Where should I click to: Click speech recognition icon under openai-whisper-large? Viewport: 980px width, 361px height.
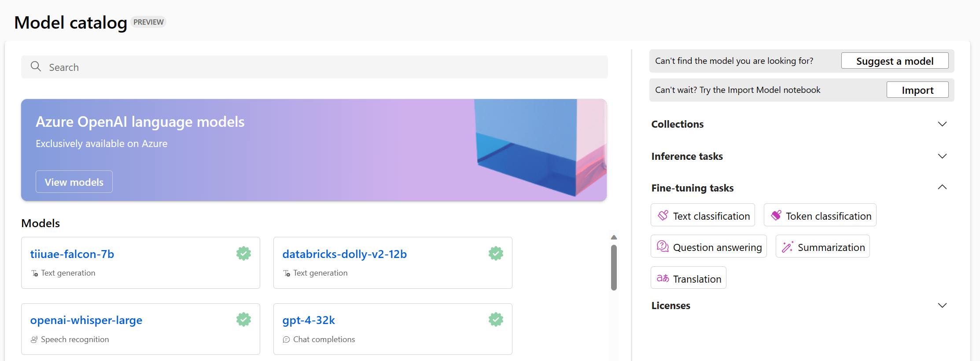34,339
